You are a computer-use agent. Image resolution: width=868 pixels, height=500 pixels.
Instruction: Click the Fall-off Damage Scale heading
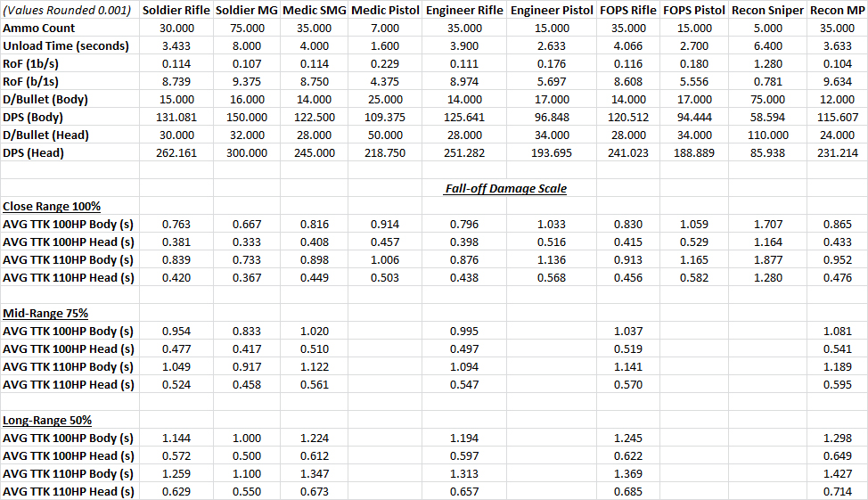pyautogui.click(x=505, y=188)
